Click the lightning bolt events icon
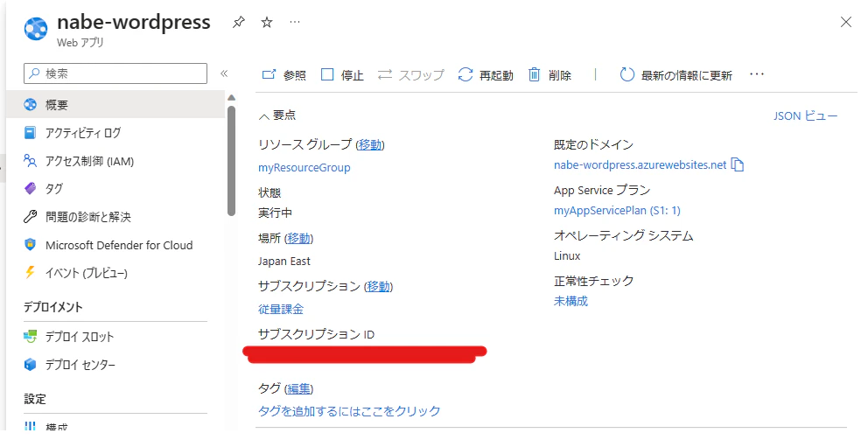This screenshot has height=440, width=868. (x=31, y=272)
